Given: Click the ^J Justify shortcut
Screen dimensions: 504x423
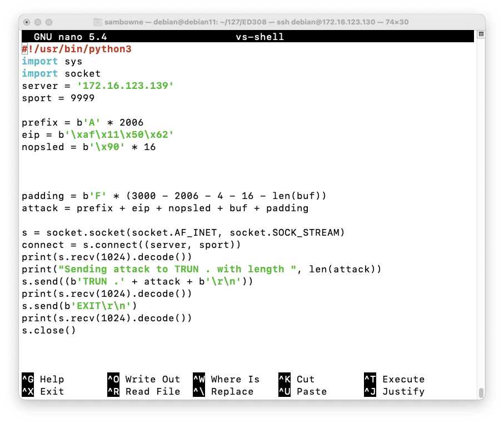Looking at the screenshot, I should click(x=395, y=391).
